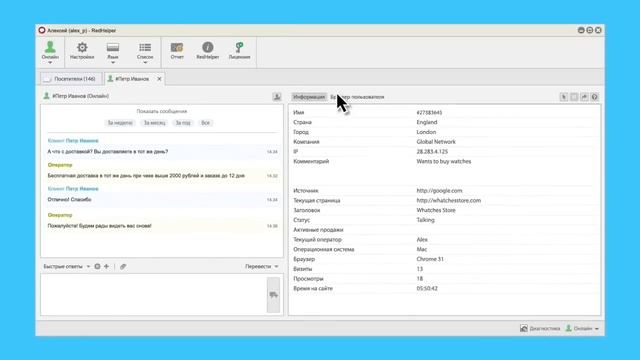This screenshot has width=640, height=360.
Task: Click the comment text Wants to buy watches
Action: click(x=444, y=161)
